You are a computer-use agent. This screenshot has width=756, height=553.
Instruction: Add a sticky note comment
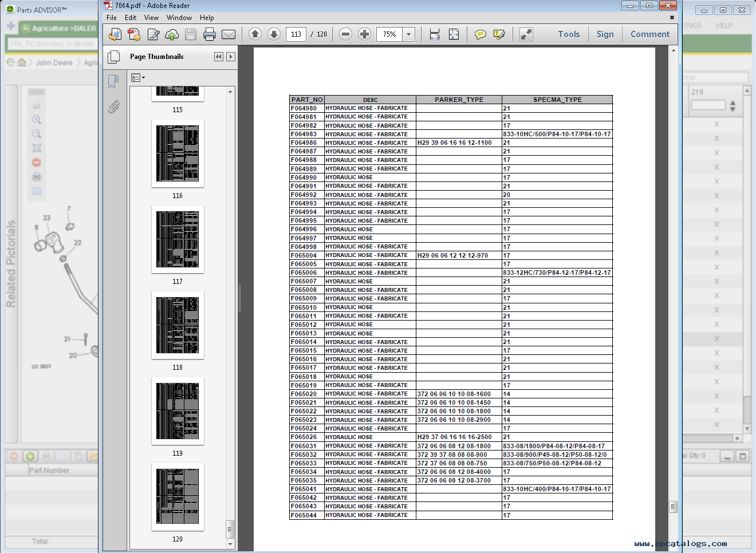[x=481, y=34]
